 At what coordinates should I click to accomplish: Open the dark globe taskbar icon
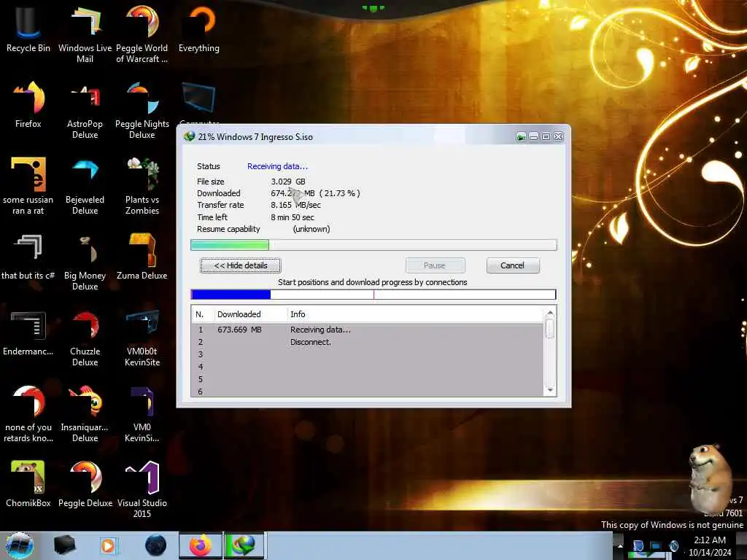tap(155, 545)
